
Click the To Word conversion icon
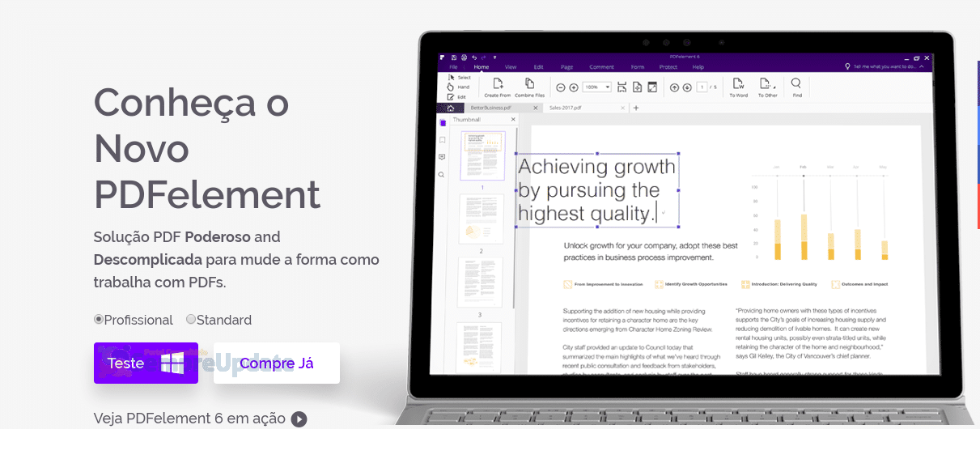[738, 83]
